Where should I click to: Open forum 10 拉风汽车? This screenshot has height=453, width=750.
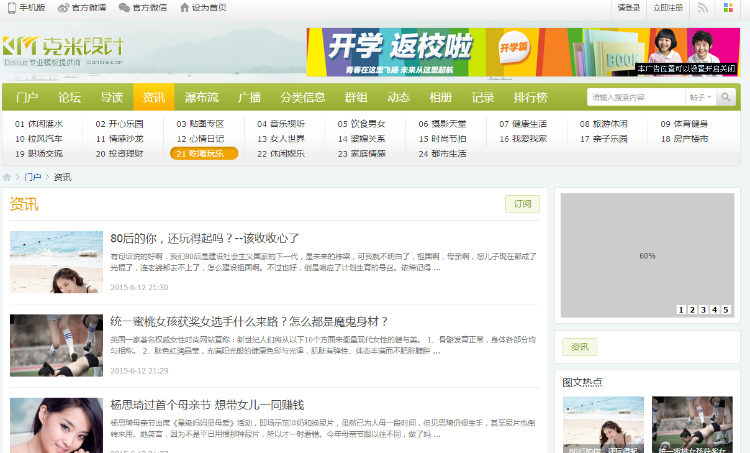click(39, 139)
